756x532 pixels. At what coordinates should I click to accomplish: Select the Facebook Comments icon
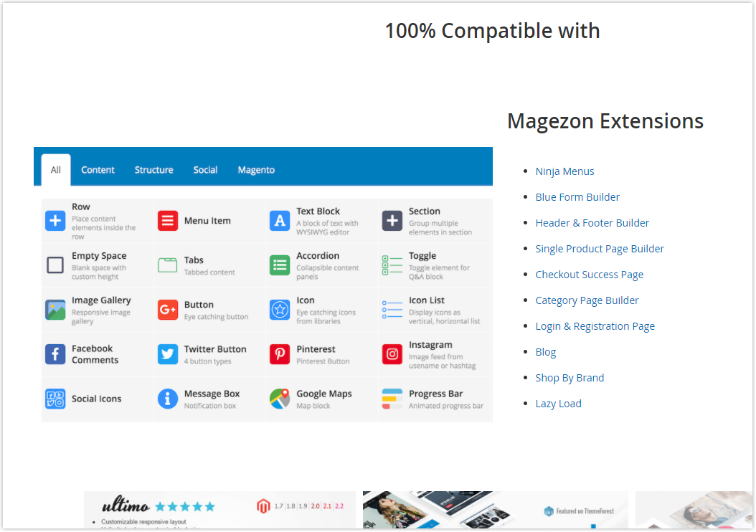55,353
